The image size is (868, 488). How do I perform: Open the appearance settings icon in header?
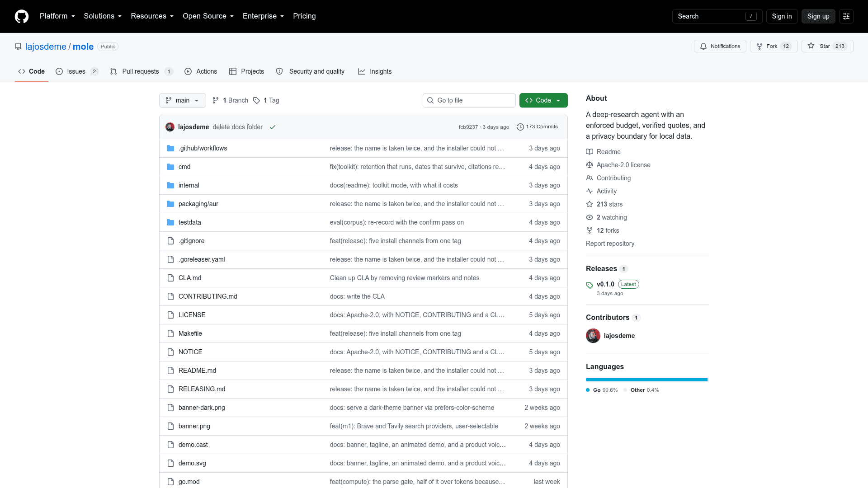point(846,16)
